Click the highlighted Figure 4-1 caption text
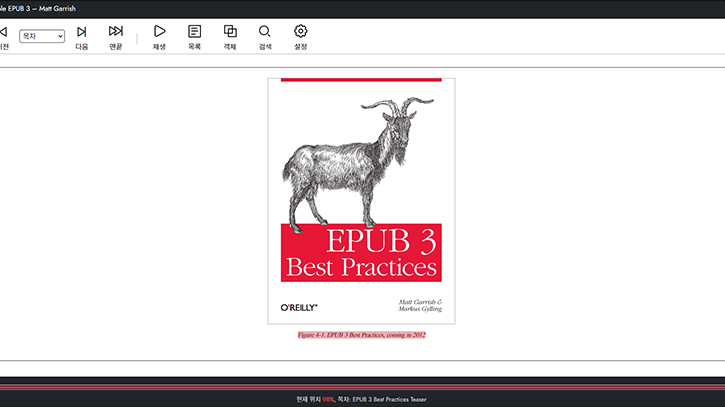725x407 pixels. click(x=361, y=335)
